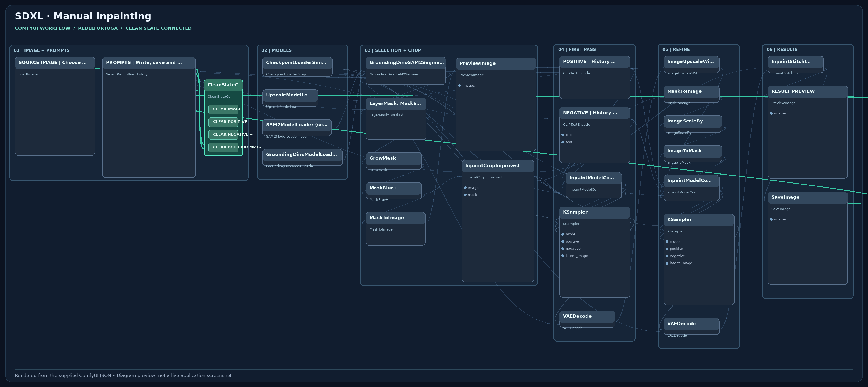This screenshot has width=868, height=387.
Task: Click the 01 | IMAGE + PROMPTS group label
Action: click(x=41, y=50)
